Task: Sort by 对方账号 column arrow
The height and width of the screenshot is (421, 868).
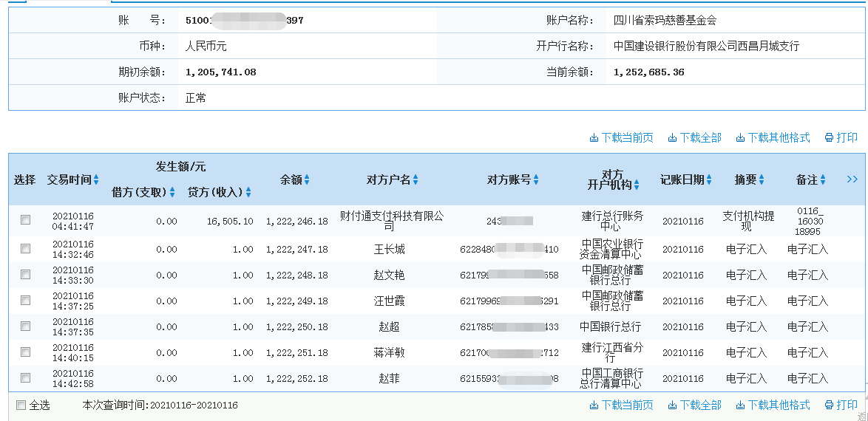Action: (x=536, y=179)
